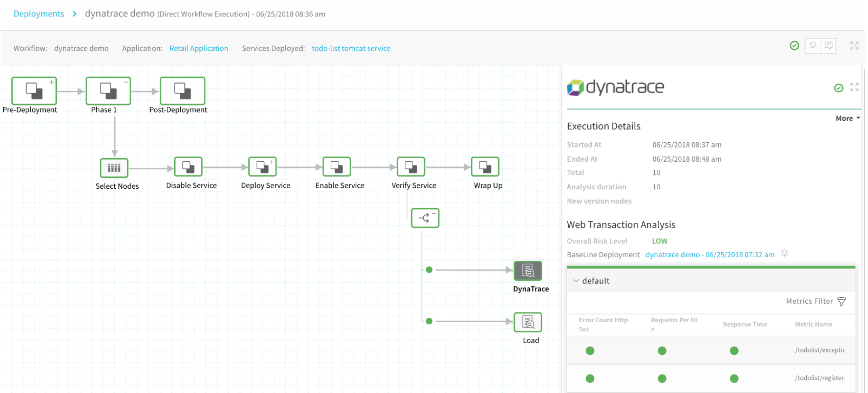
Task: Select the Wrap Up step
Action: (x=485, y=166)
